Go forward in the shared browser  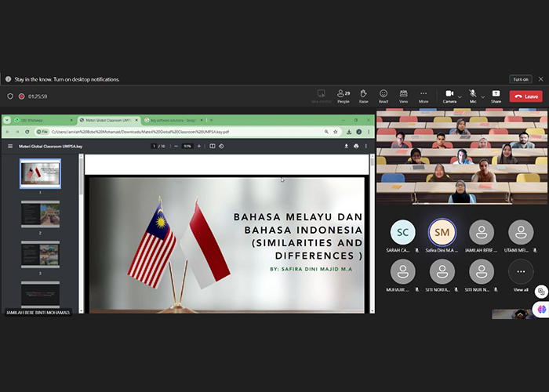click(17, 132)
